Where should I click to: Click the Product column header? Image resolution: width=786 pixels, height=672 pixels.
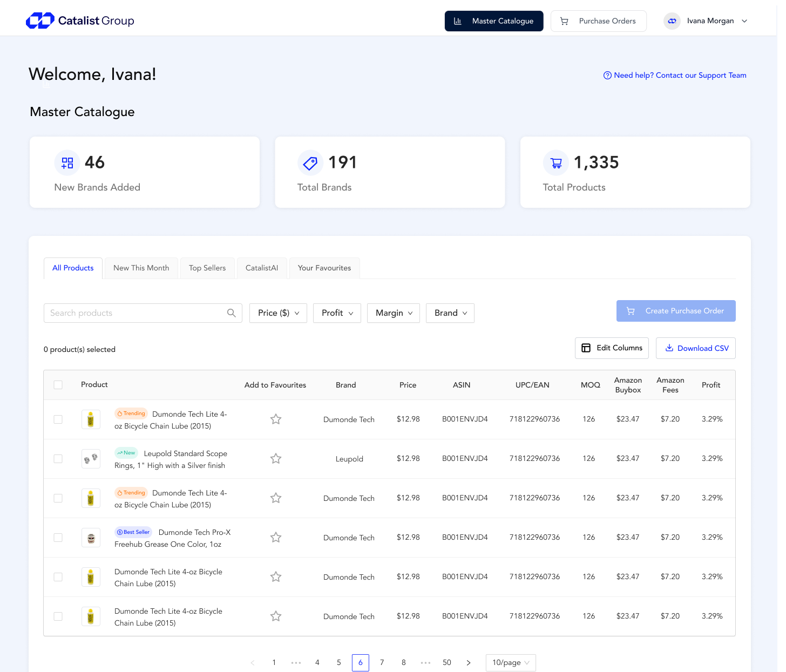point(94,384)
